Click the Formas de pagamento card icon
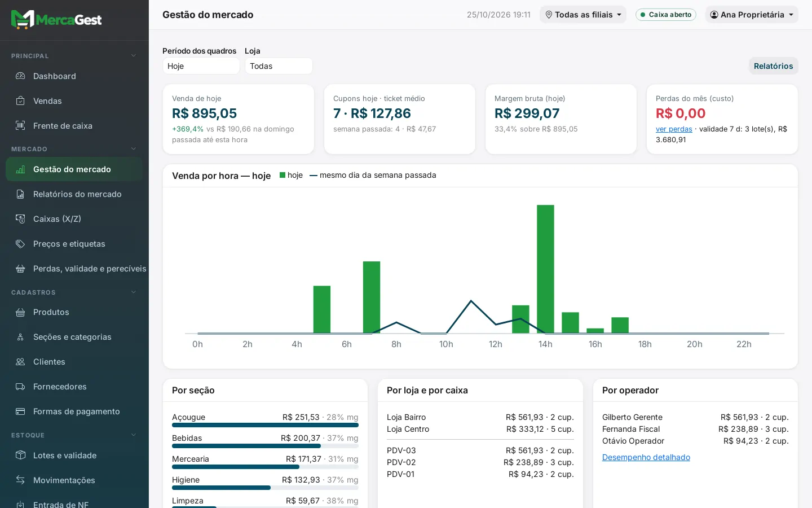Screen dimensions: 812x508 click(x=20, y=411)
